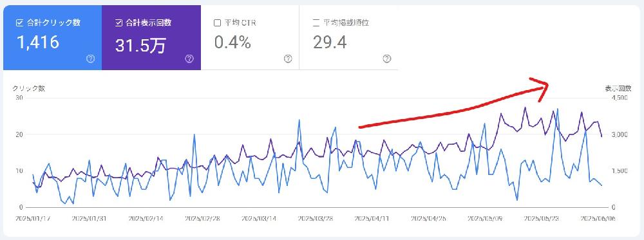Select the 1,416 total clicks card

53,38
